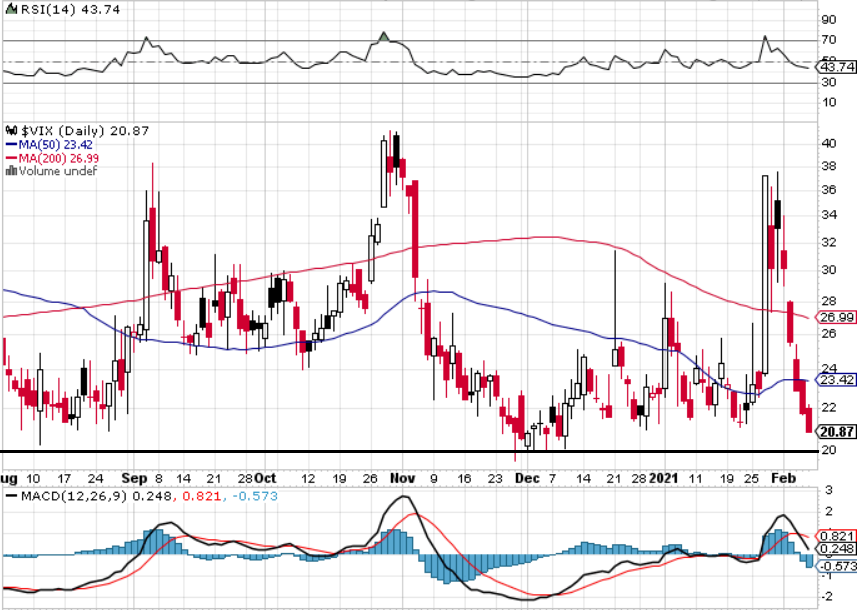Click the Nov month label on date axis

[x=402, y=478]
